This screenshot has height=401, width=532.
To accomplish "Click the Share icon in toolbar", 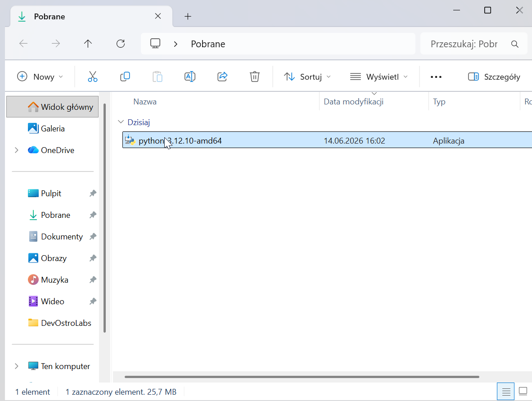I will [222, 77].
